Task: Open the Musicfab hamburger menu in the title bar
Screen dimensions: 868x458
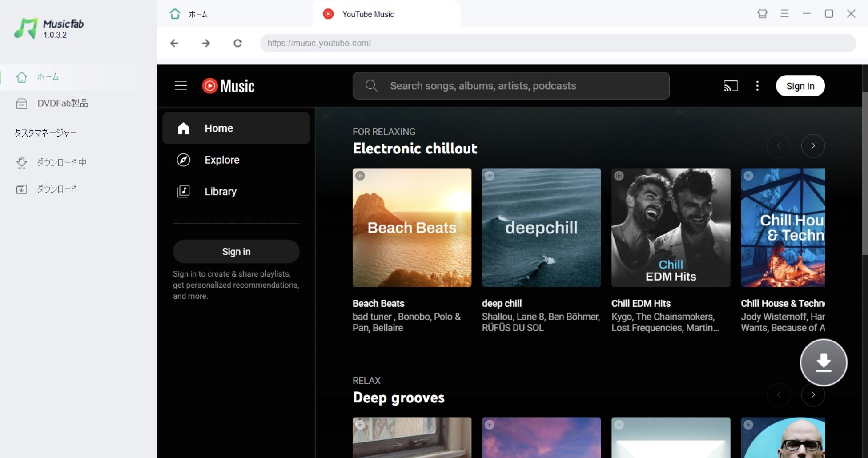Action: [785, 14]
